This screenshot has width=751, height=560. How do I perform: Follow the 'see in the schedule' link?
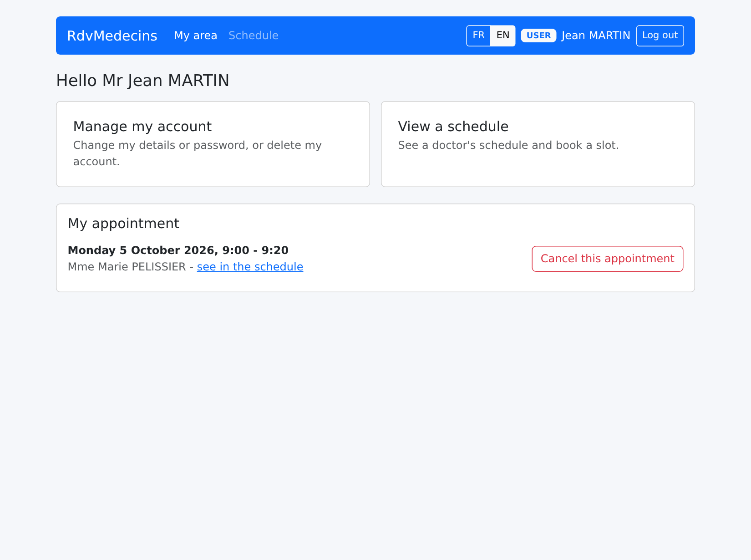coord(250,267)
